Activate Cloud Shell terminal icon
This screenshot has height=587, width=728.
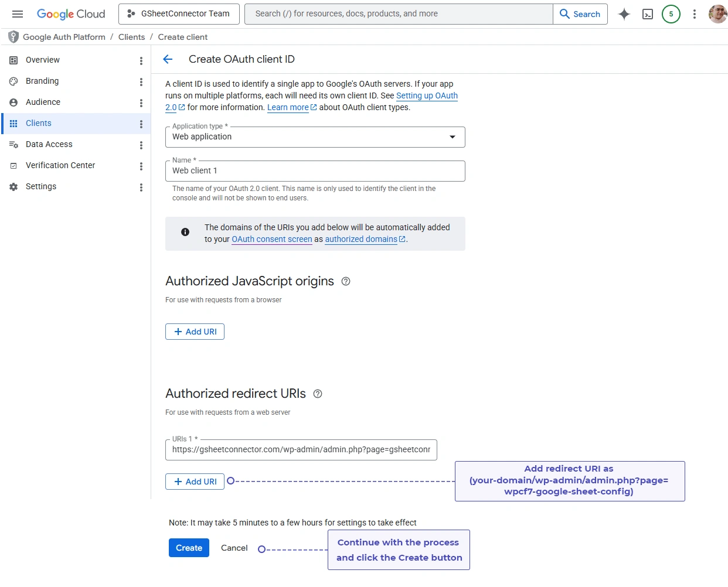[x=648, y=14]
